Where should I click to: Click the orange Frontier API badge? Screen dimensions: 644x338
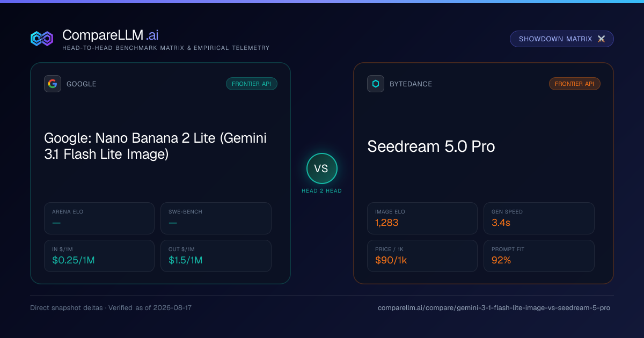[575, 84]
